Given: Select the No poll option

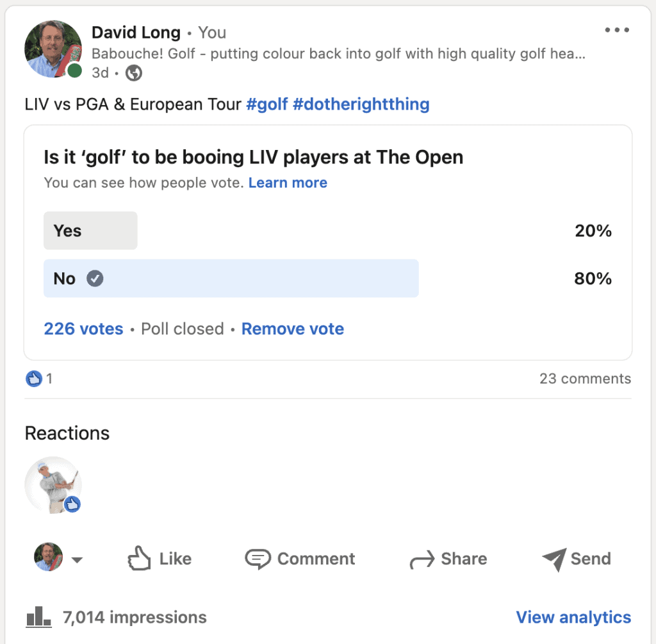Looking at the screenshot, I should [x=231, y=279].
